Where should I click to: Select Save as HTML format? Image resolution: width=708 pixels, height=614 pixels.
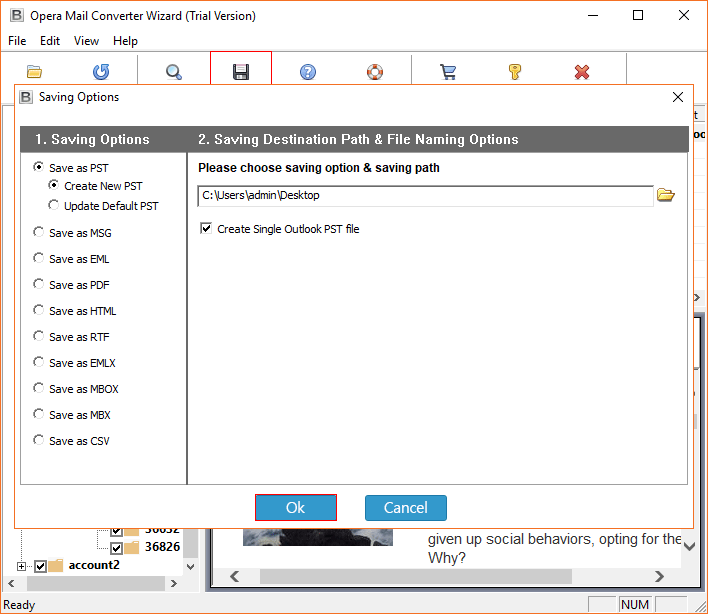click(39, 310)
